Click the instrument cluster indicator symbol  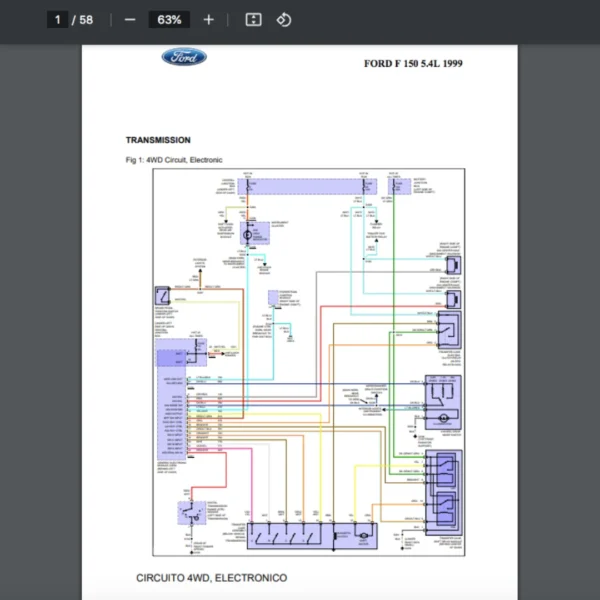click(x=248, y=235)
